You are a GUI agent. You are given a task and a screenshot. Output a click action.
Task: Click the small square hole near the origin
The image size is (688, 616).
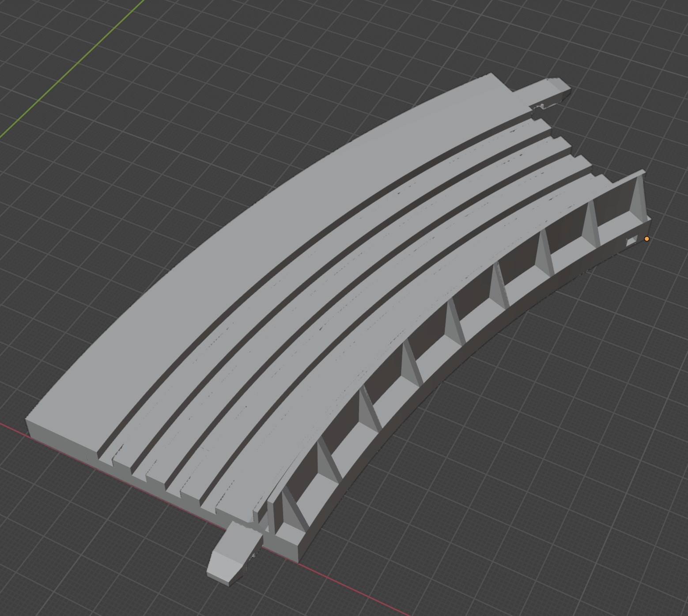pyautogui.click(x=631, y=240)
